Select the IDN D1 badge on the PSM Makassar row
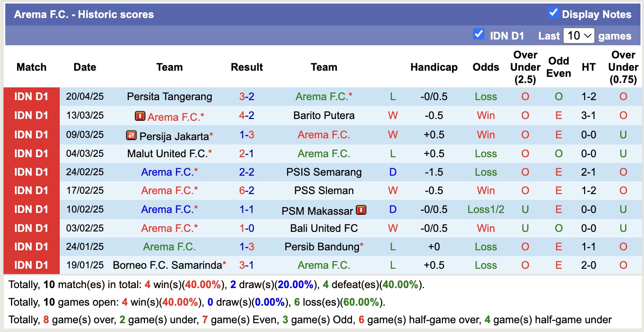644x332 pixels. pos(31,209)
